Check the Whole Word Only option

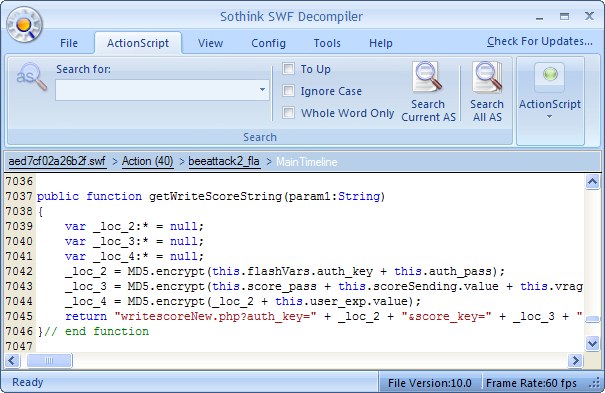click(x=288, y=113)
